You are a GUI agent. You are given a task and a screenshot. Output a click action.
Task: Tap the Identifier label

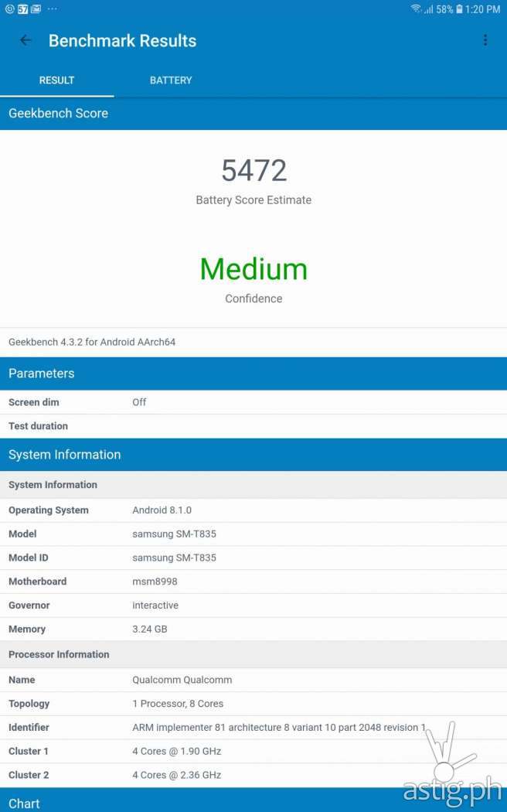pos(29,728)
